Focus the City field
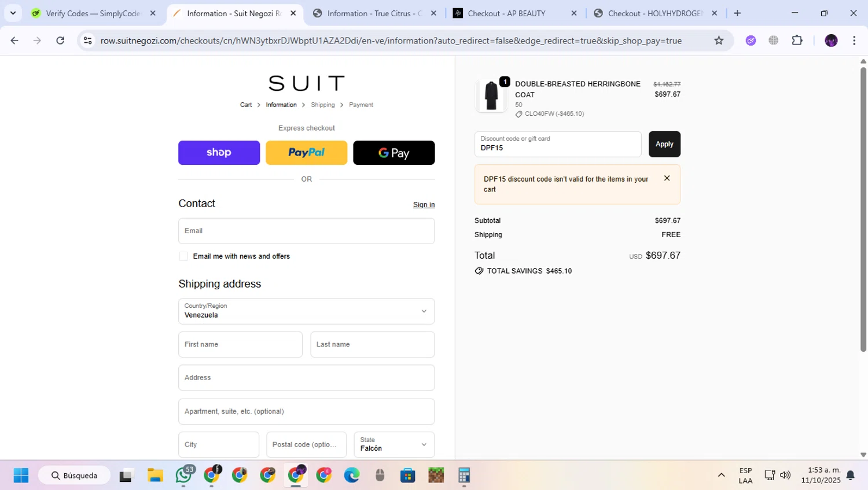 [219, 444]
